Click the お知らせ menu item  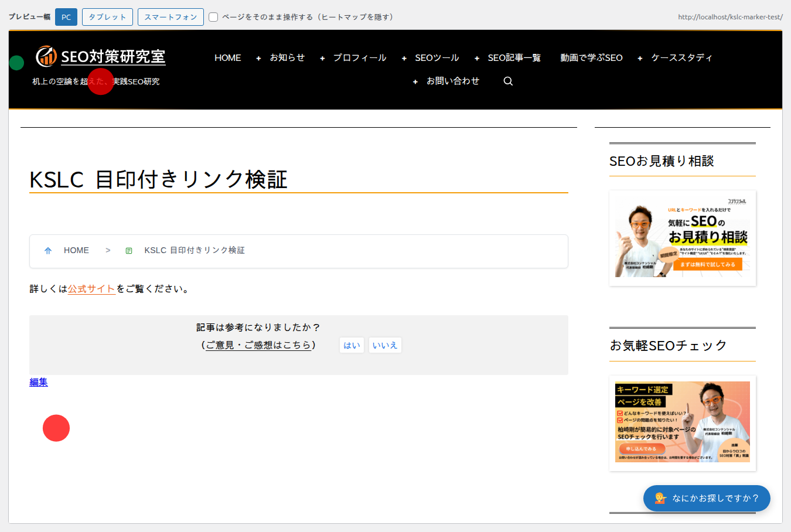click(x=287, y=57)
